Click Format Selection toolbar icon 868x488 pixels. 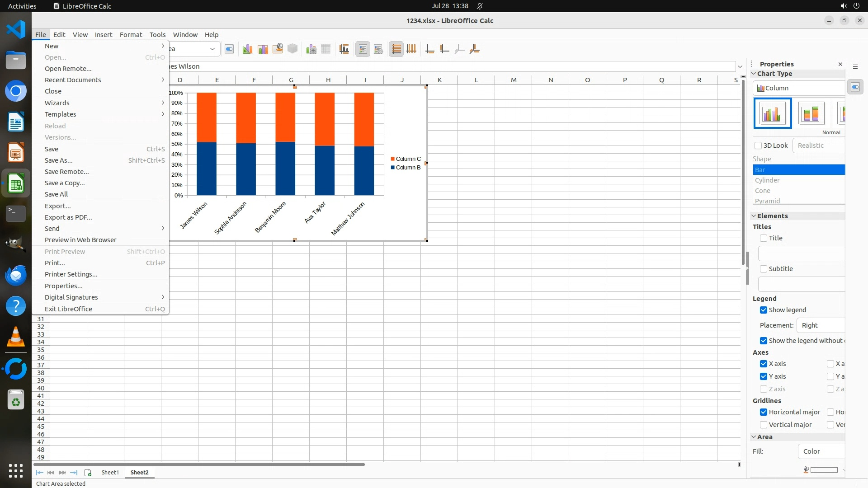point(229,49)
